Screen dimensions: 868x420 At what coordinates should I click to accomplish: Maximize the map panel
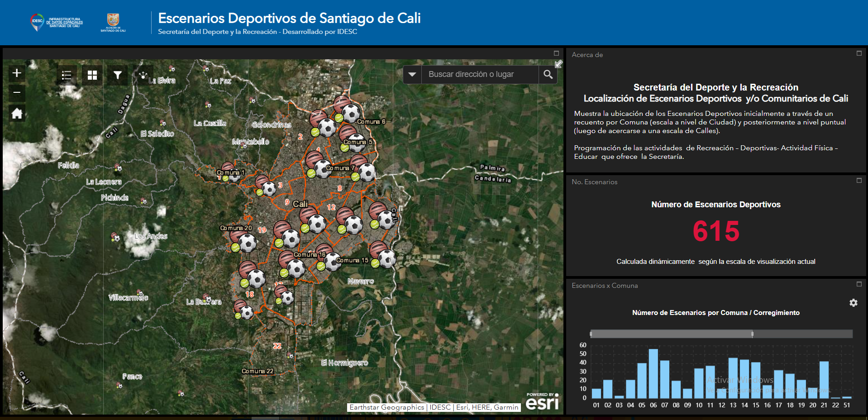click(x=556, y=53)
